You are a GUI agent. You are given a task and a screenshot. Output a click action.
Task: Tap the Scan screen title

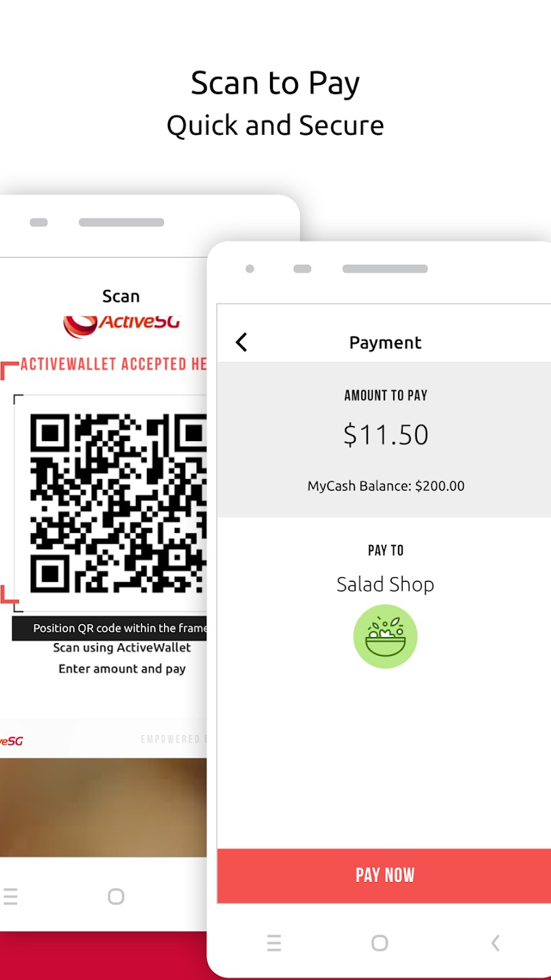pos(120,296)
